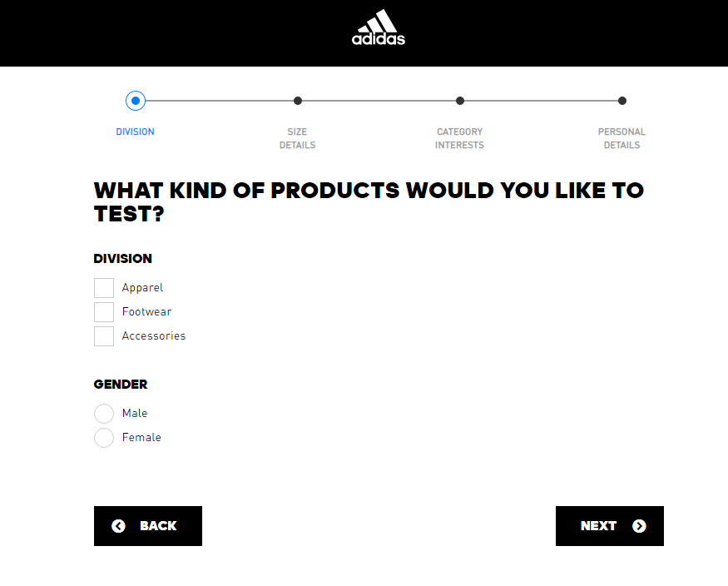Image resolution: width=728 pixels, height=586 pixels.
Task: Click the Division label under the active step
Action: tap(135, 132)
